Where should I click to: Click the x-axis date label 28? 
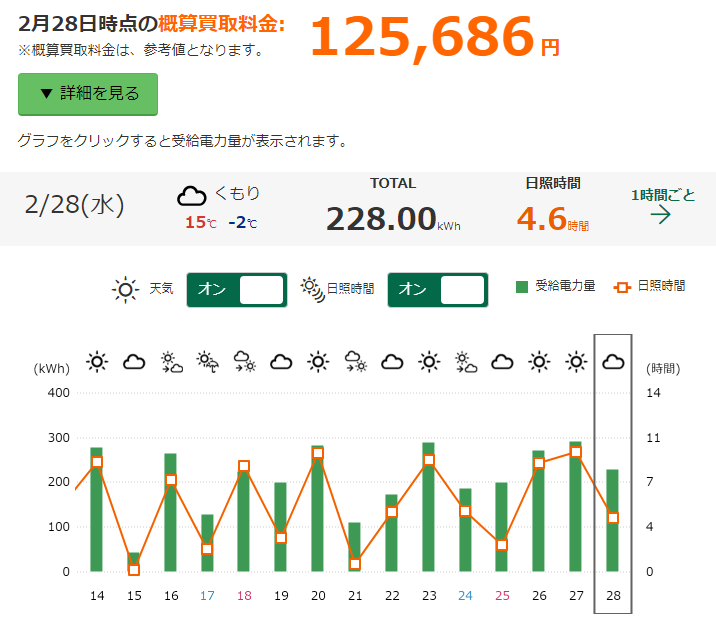[613, 596]
